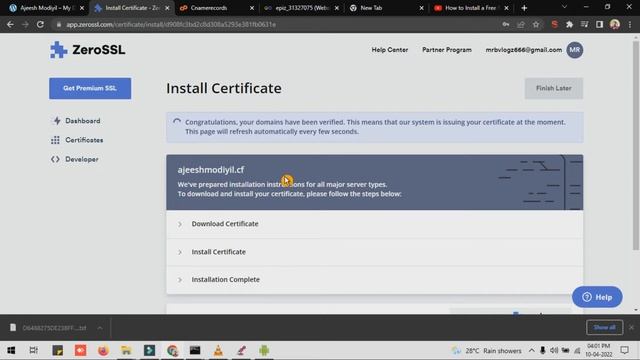Screen dimensions: 640x360
Task: Open the media control playlist icon
Action: 584,24
